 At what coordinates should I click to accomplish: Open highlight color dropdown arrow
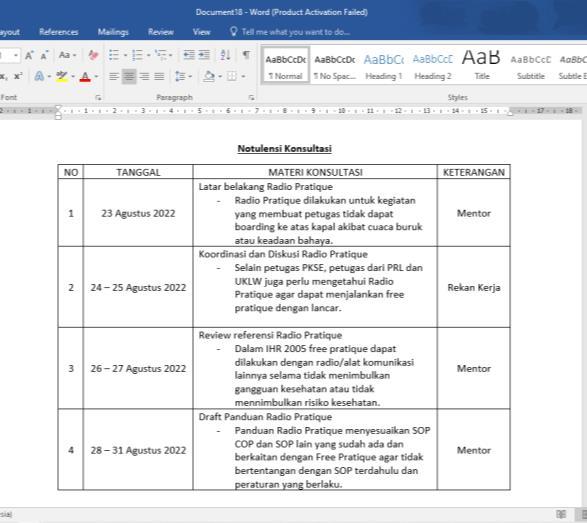pos(73,77)
